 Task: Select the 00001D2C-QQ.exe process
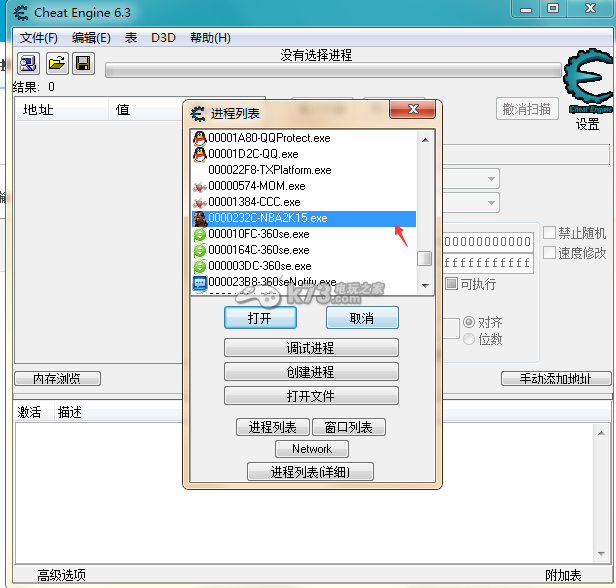click(253, 154)
